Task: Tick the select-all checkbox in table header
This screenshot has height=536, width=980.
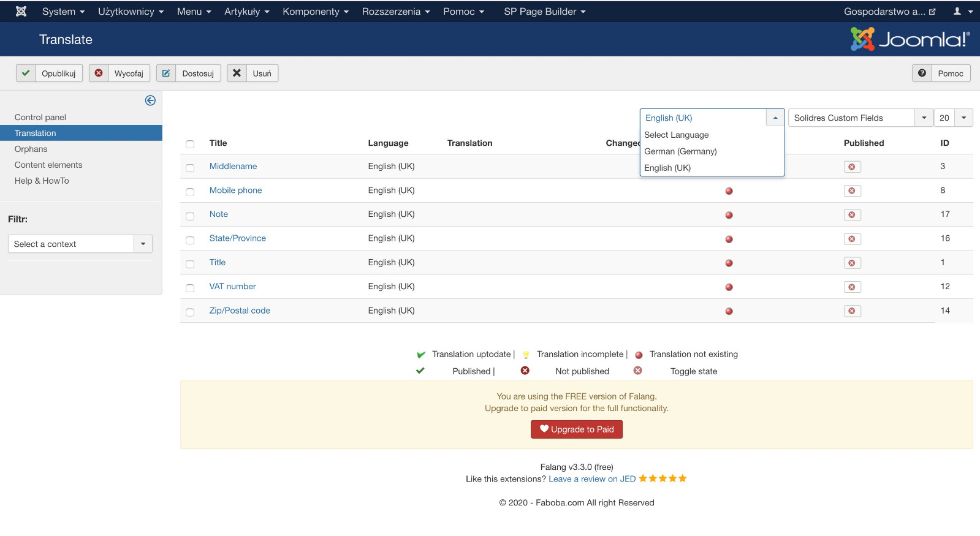Action: pos(190,144)
